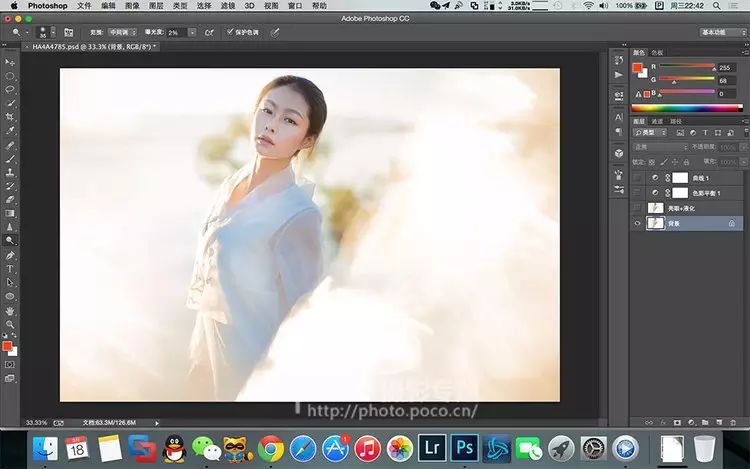Select the Elliptical Marquee tool
The image size is (750, 469).
(x=10, y=76)
